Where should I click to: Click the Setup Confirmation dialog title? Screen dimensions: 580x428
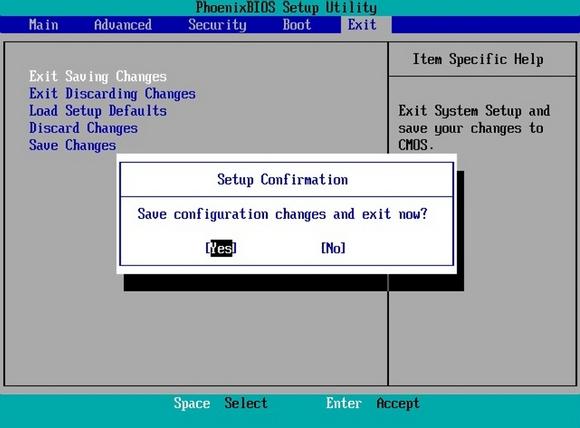click(x=282, y=180)
